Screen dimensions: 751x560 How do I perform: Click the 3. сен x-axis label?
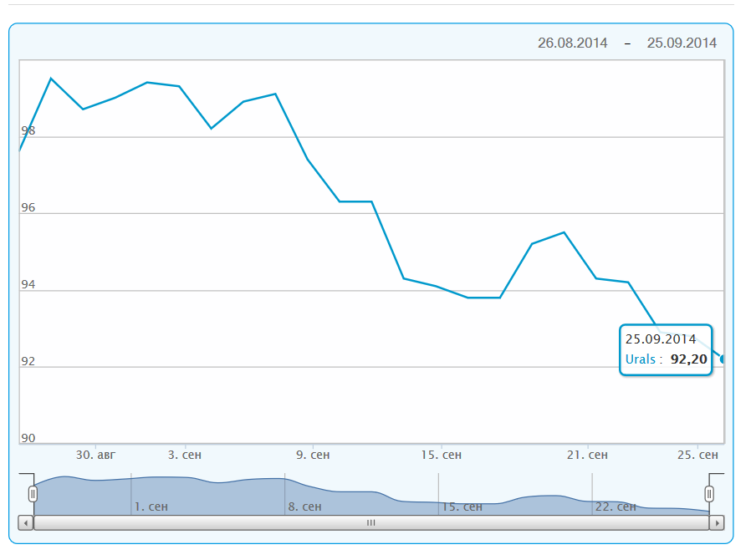click(x=185, y=455)
